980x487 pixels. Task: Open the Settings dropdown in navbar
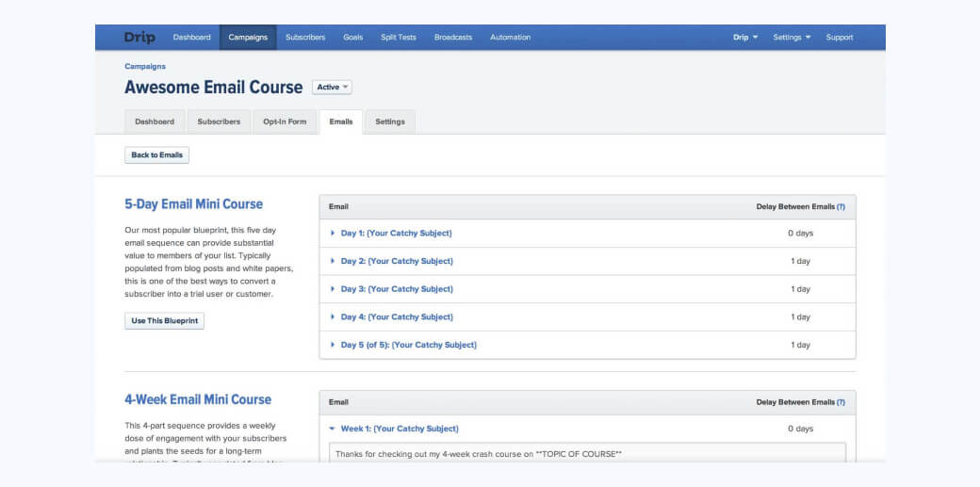point(792,38)
